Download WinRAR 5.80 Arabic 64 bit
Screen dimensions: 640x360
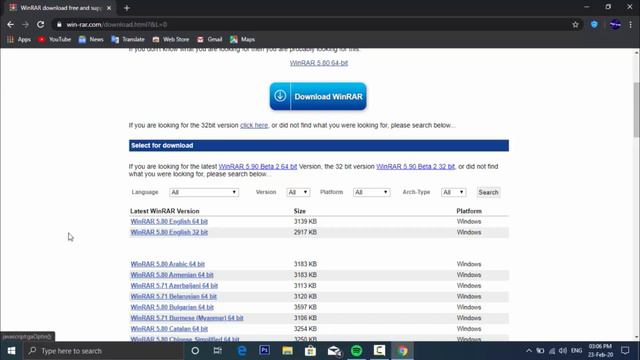168,264
